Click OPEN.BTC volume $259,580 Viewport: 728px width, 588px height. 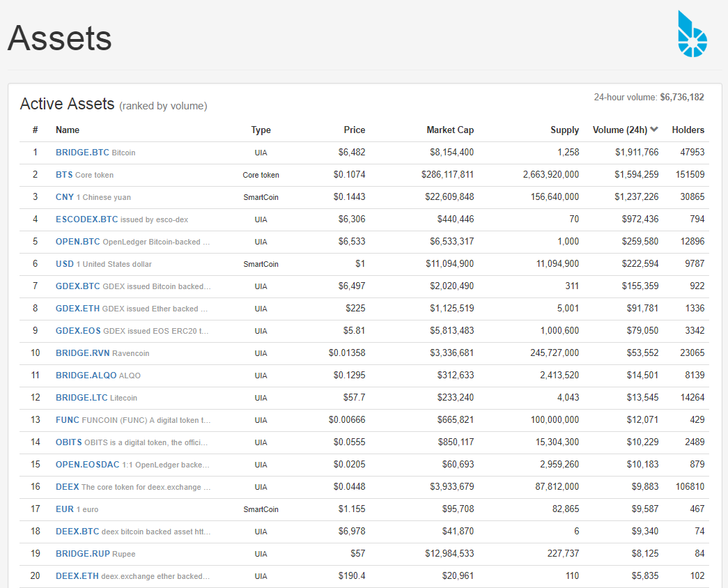click(x=640, y=242)
